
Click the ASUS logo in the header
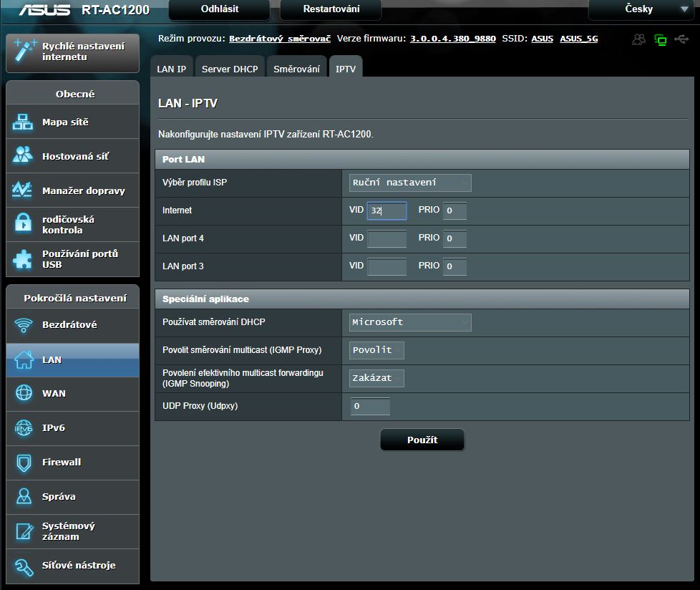pos(44,9)
